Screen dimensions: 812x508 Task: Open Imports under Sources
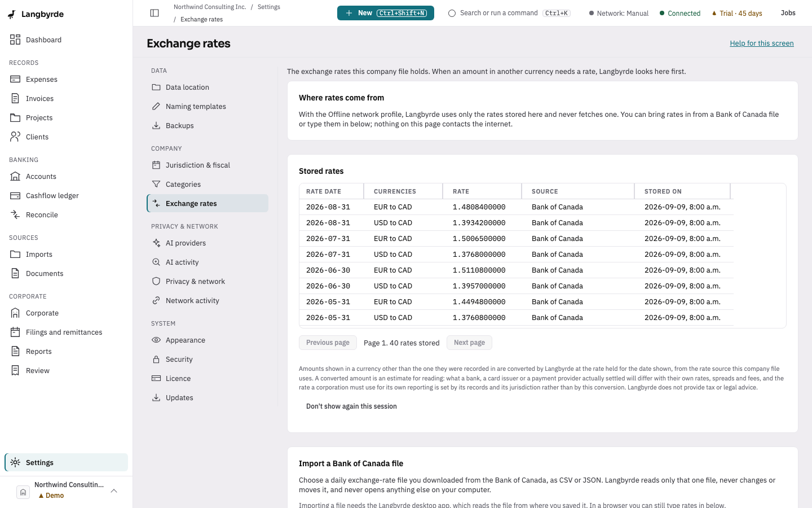(66, 255)
